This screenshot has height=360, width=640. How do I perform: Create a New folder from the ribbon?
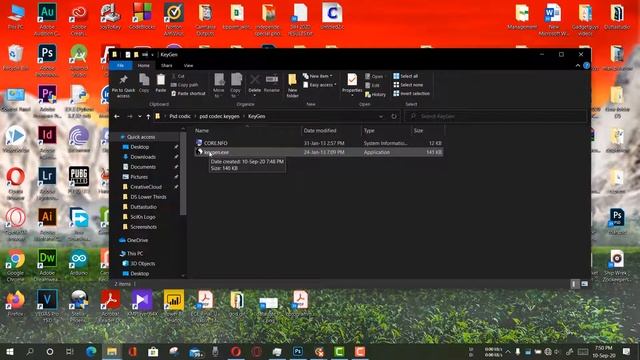tap(292, 86)
